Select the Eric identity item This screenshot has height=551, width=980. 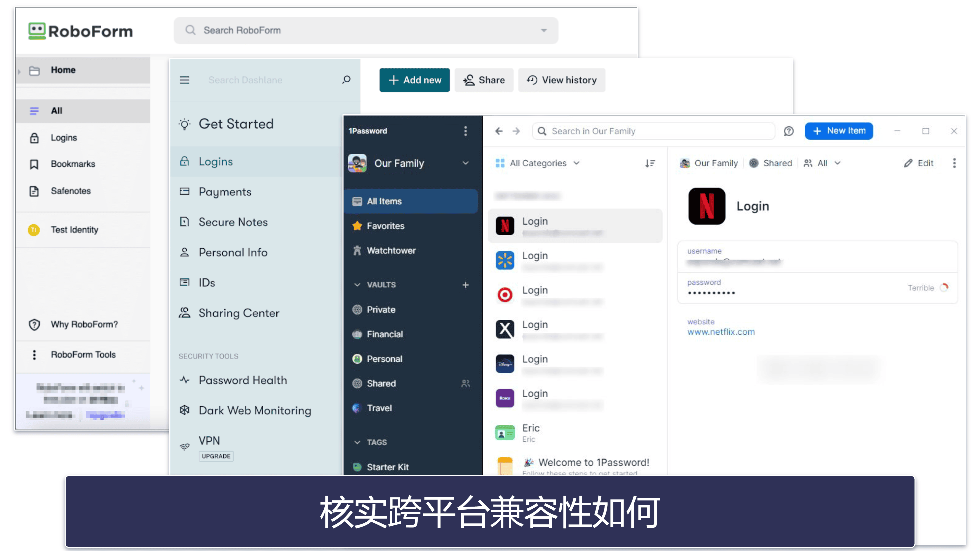575,433
